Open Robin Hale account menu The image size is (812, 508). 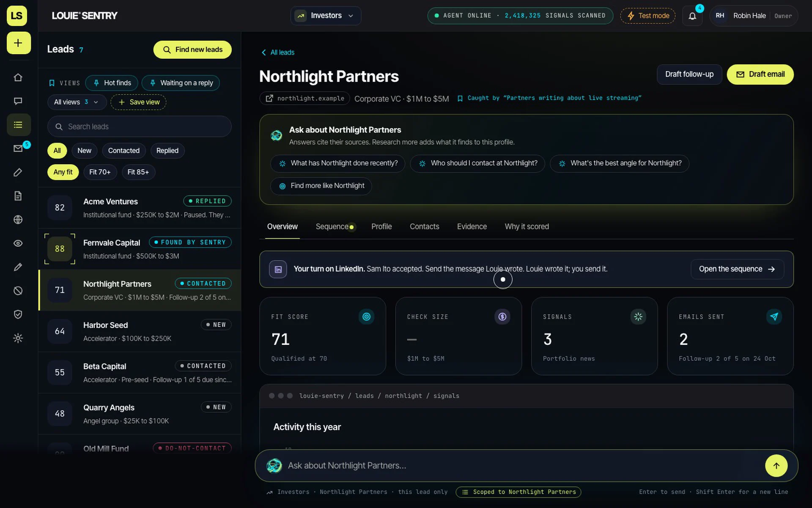(754, 16)
